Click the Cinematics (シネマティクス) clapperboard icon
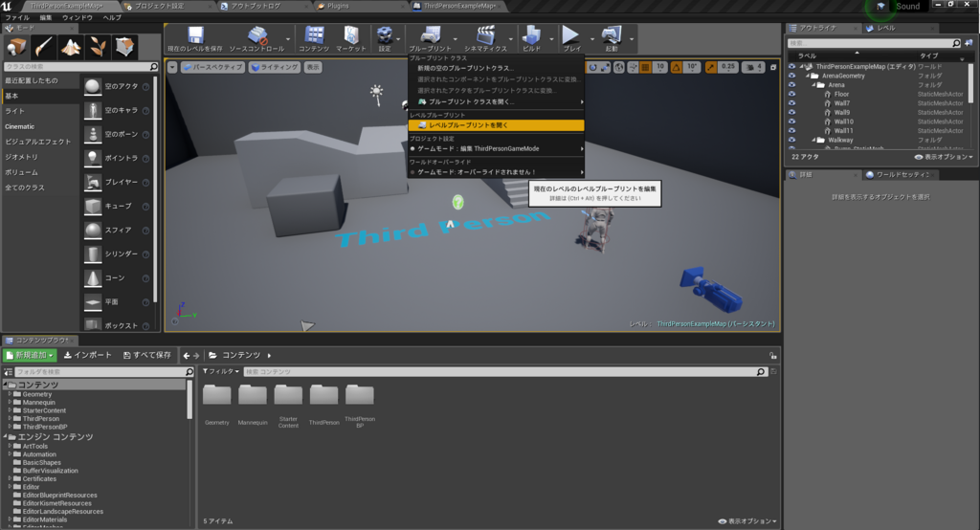Viewport: 980px width, 530px height. point(485,35)
